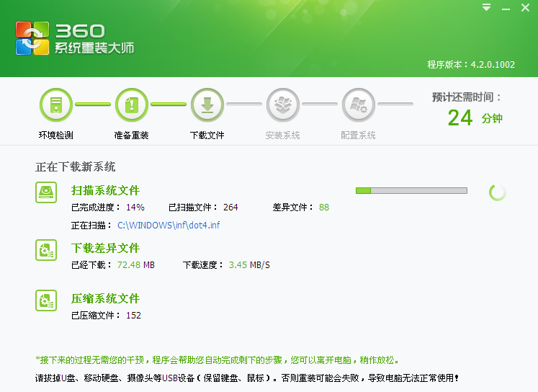Close the 360系统重装大师 window
Screen dimensions: 538x392
[x=526, y=7]
